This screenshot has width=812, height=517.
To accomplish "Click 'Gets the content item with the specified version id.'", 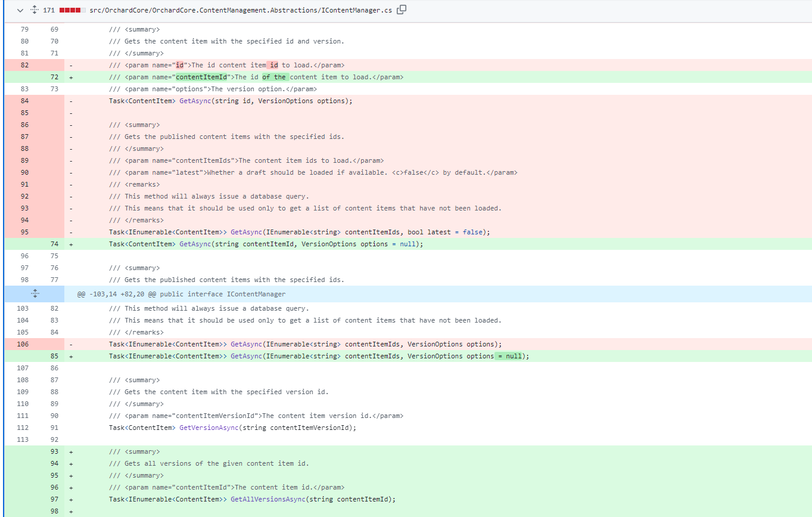I will [219, 392].
